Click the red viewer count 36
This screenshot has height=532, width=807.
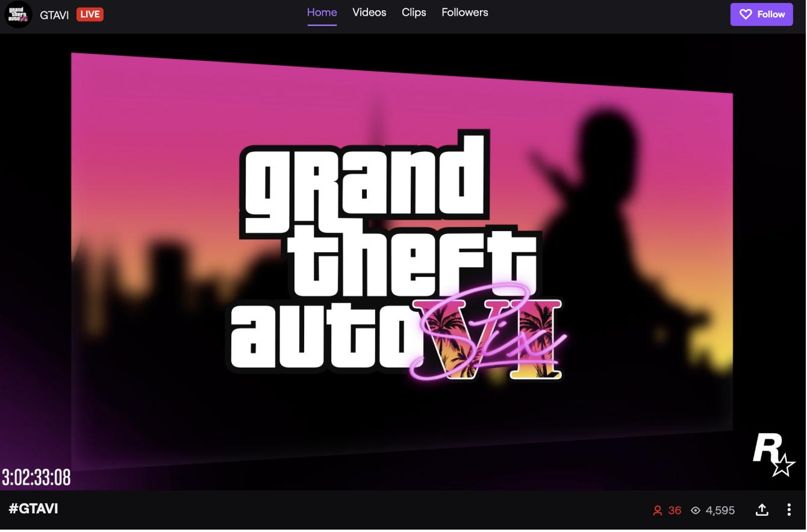pos(675,511)
